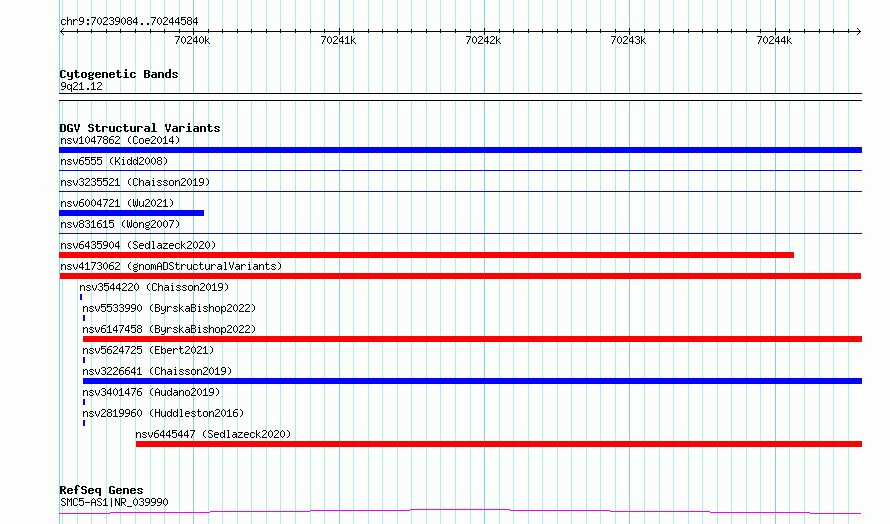Image resolution: width=890 pixels, height=524 pixels.
Task: Open variant nsv3544220 (Chaisson2019) label
Action: [154, 287]
